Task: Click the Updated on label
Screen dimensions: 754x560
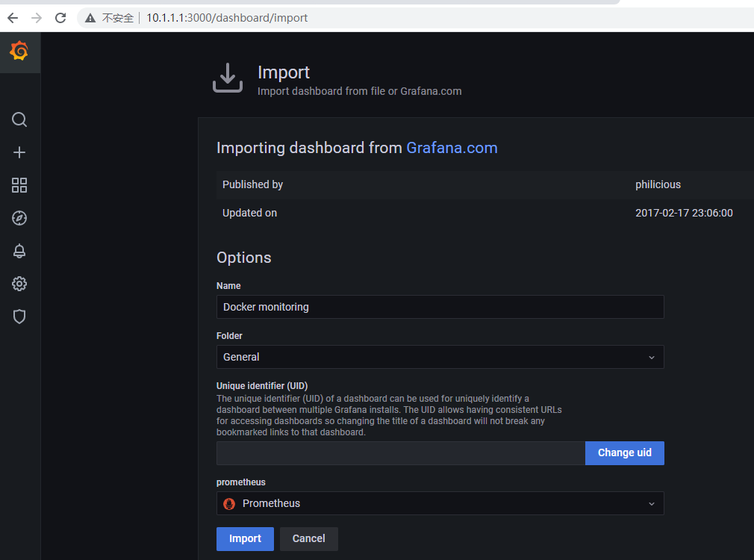Action: coord(249,213)
